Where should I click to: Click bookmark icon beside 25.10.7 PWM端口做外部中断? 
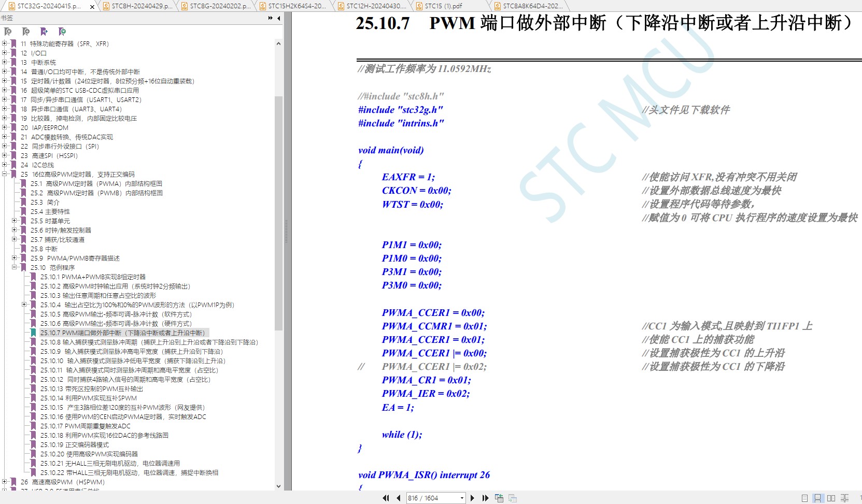(33, 333)
